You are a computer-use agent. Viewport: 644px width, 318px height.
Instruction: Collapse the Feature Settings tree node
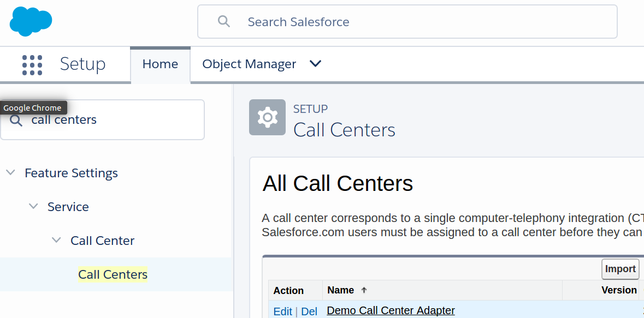point(10,173)
